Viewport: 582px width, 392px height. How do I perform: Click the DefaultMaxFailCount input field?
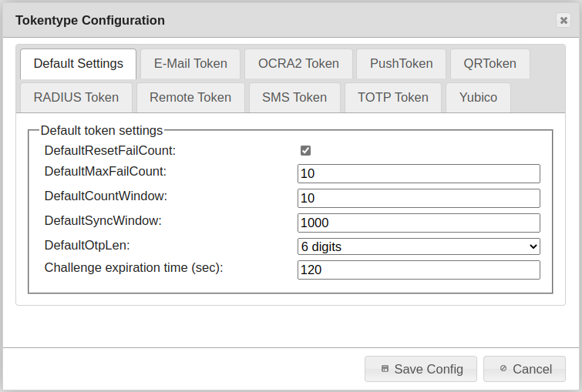[419, 173]
